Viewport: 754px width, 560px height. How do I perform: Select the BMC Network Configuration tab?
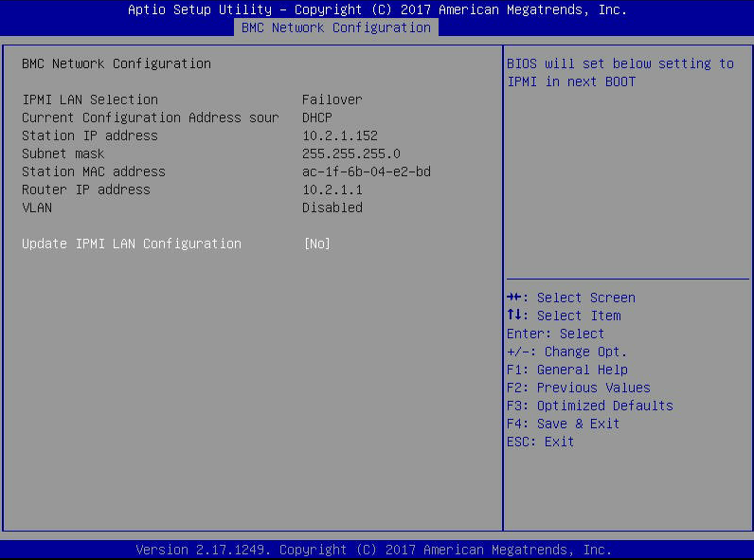click(336, 27)
